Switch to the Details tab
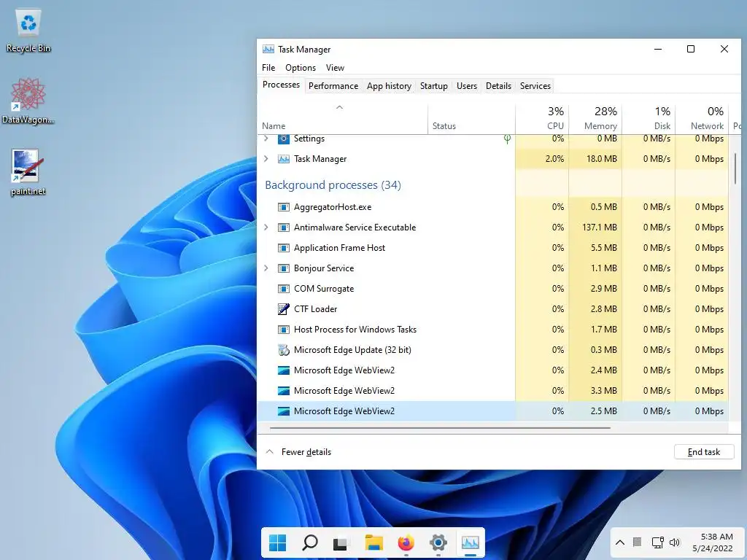The height and width of the screenshot is (560, 747). (499, 86)
